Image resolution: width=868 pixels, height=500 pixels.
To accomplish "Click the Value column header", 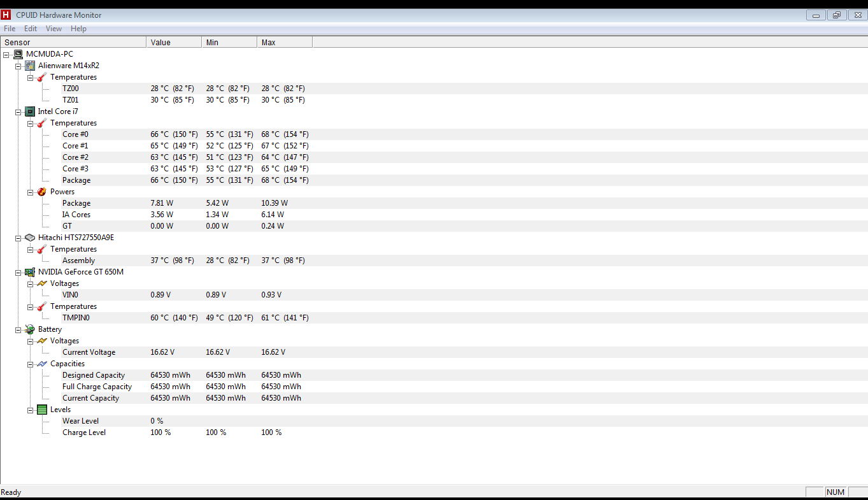I will pos(174,42).
